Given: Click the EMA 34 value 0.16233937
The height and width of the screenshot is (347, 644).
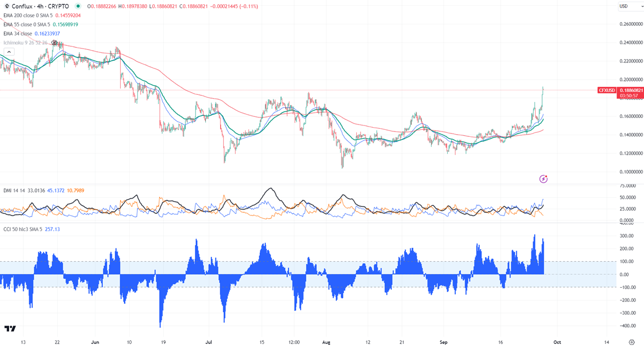Looking at the screenshot, I should click(x=47, y=33).
